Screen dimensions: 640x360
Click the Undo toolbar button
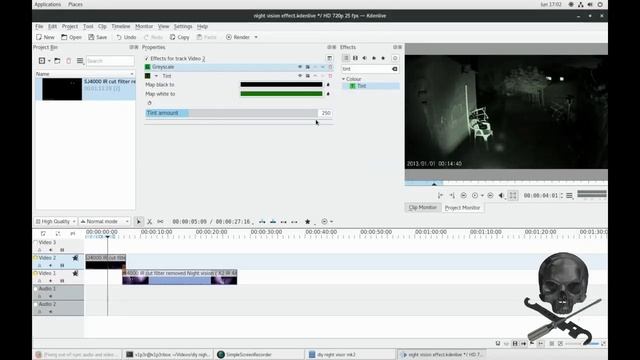click(x=126, y=37)
